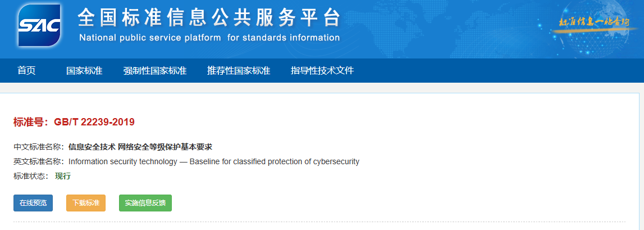This screenshot has width=644, height=230.
Task: Click the SAC logo icon
Action: click(39, 25)
